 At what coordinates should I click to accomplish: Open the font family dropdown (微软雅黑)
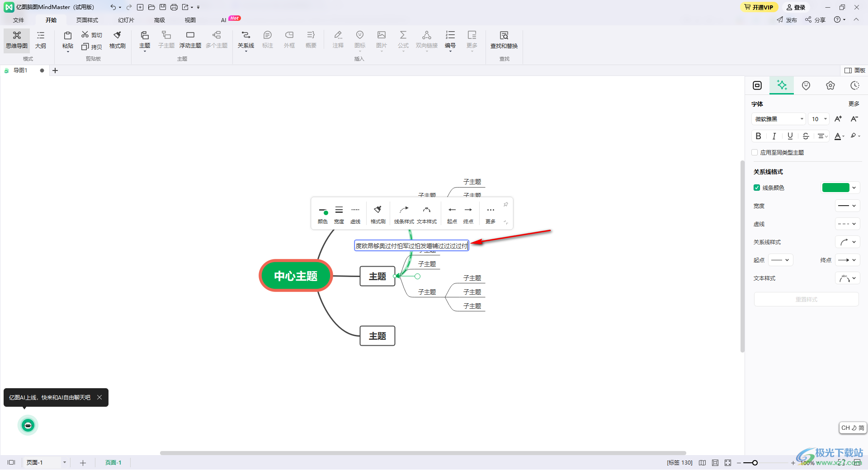pyautogui.click(x=778, y=119)
